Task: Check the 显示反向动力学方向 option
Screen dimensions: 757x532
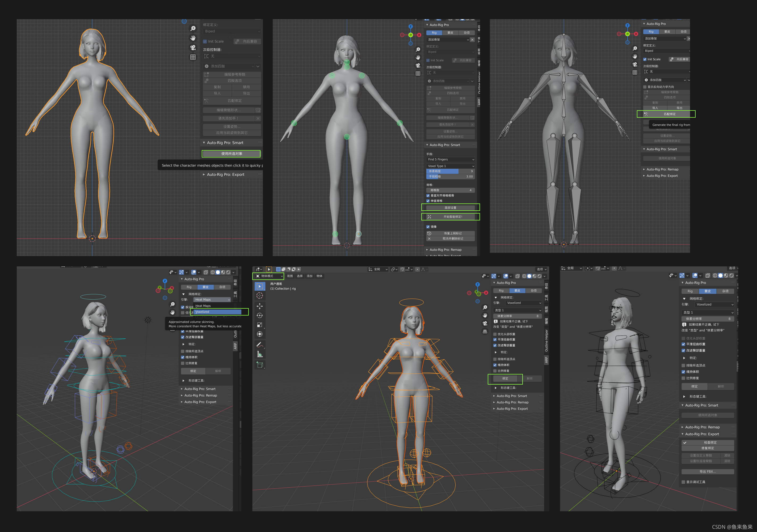Action: pos(645,87)
